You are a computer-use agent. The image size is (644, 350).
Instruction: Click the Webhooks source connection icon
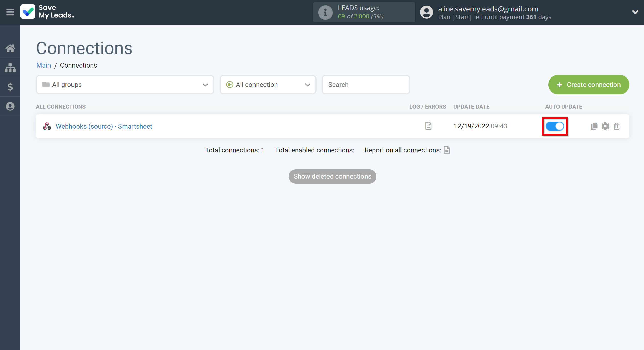point(47,126)
